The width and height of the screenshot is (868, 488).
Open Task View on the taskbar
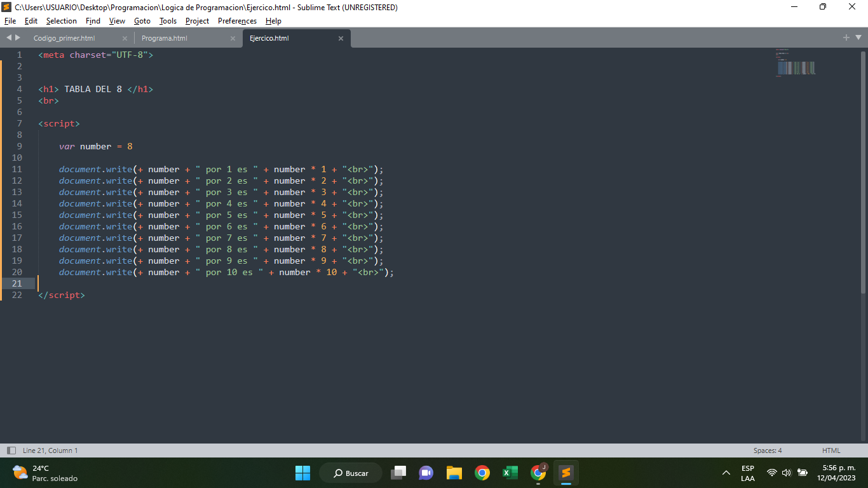[398, 473]
